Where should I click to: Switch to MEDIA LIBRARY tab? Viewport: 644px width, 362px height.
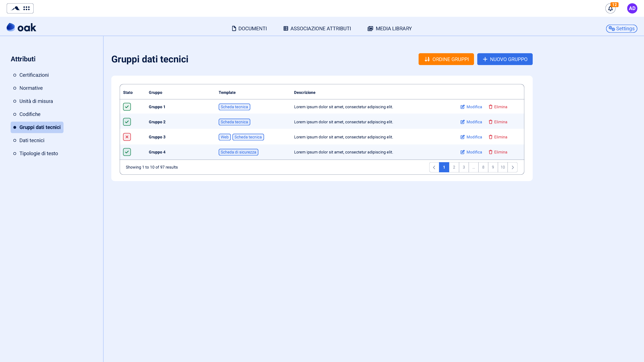[389, 28]
